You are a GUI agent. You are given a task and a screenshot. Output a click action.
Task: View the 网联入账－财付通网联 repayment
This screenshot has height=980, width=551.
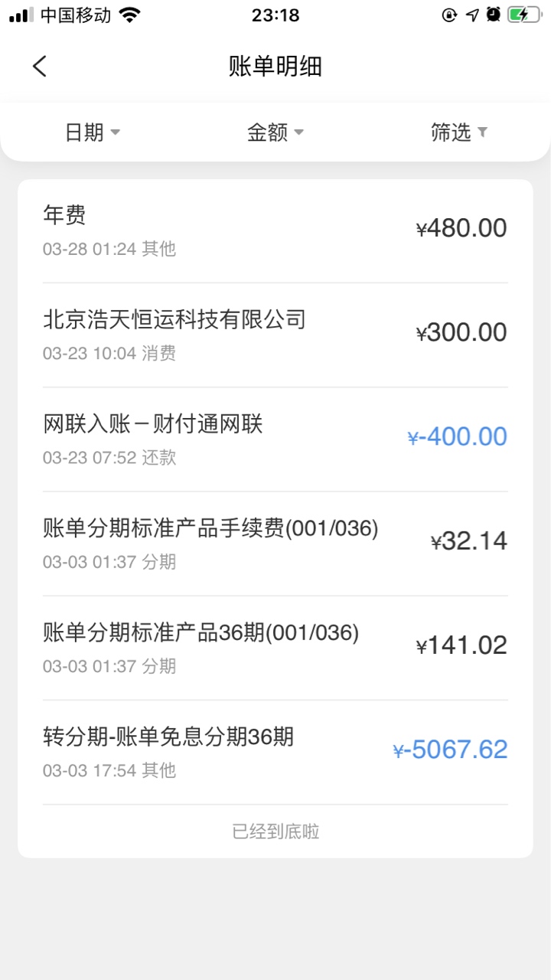point(275,439)
